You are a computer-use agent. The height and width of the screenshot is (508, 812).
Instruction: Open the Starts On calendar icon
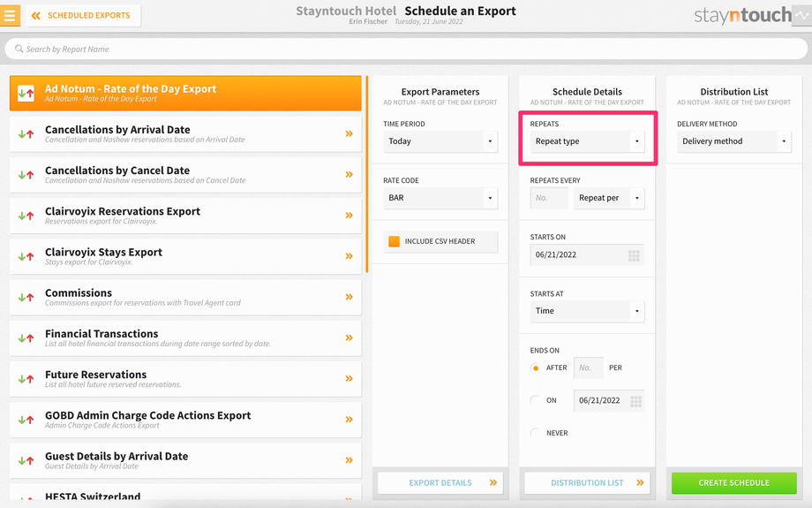[634, 255]
